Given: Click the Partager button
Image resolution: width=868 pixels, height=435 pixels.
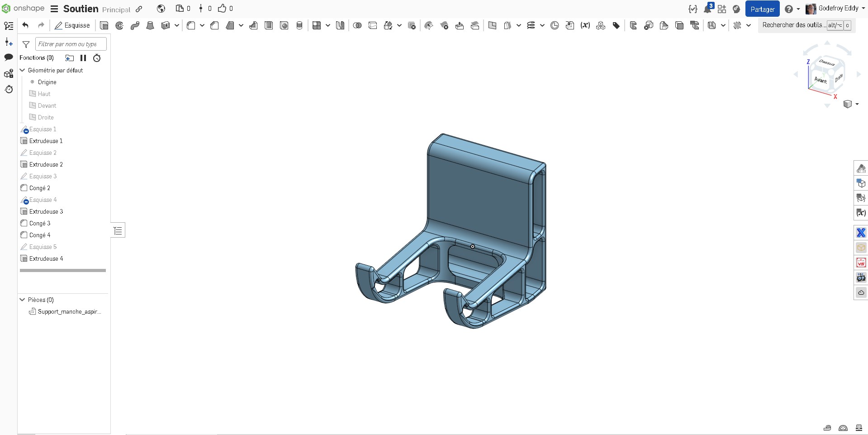Looking at the screenshot, I should 762,9.
